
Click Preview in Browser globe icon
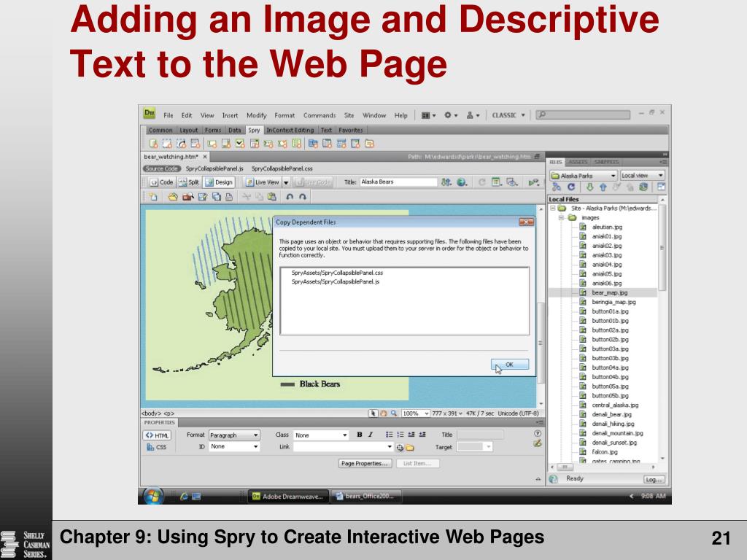click(x=462, y=182)
